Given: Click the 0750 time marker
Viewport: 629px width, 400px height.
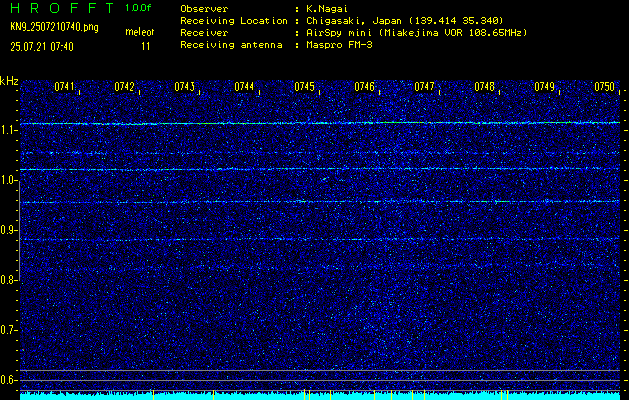Looking at the screenshot, I should [605, 86].
